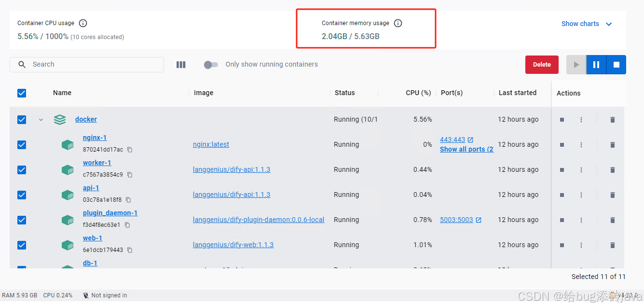644x307 pixels.
Task: Uncheck the api-1 row checkbox
Action: [22, 195]
